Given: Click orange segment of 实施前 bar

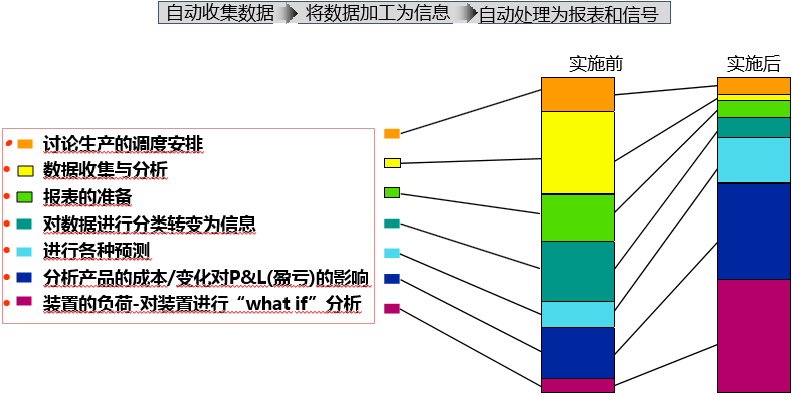Looking at the screenshot, I should click(x=578, y=94).
